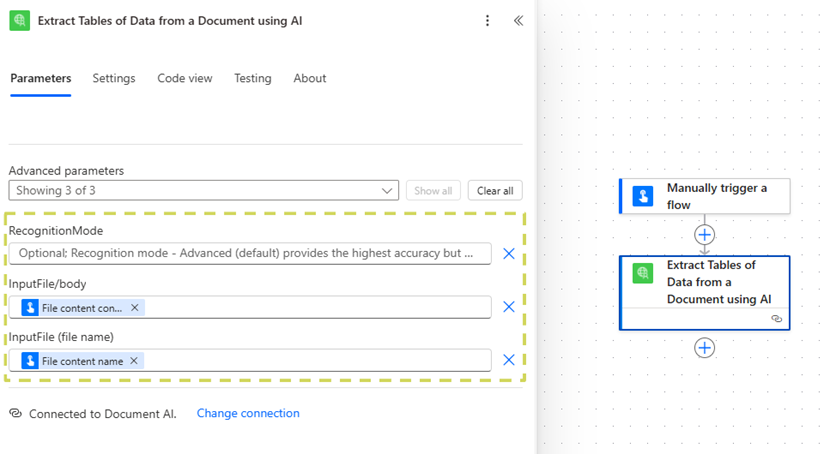Viewport: 836px width, 454px height.
Task: Remove the 'File content con...' token
Action: pyautogui.click(x=135, y=307)
